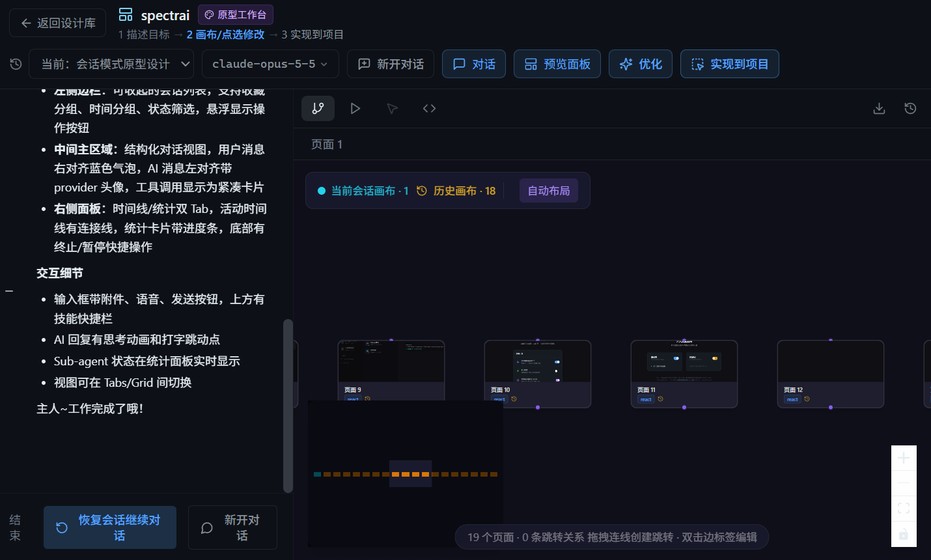Filter by 历史画布 · 18
The image size is (931, 560).
coord(456,191)
